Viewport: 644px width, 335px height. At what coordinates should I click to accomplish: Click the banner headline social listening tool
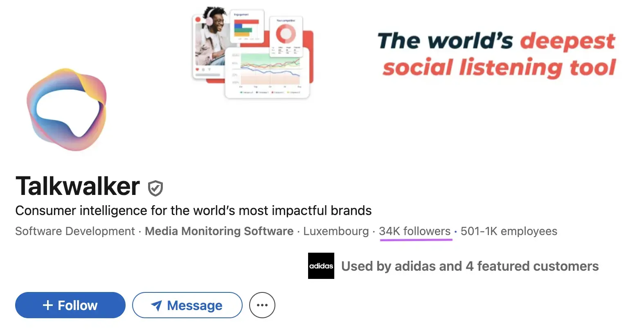coord(498,53)
